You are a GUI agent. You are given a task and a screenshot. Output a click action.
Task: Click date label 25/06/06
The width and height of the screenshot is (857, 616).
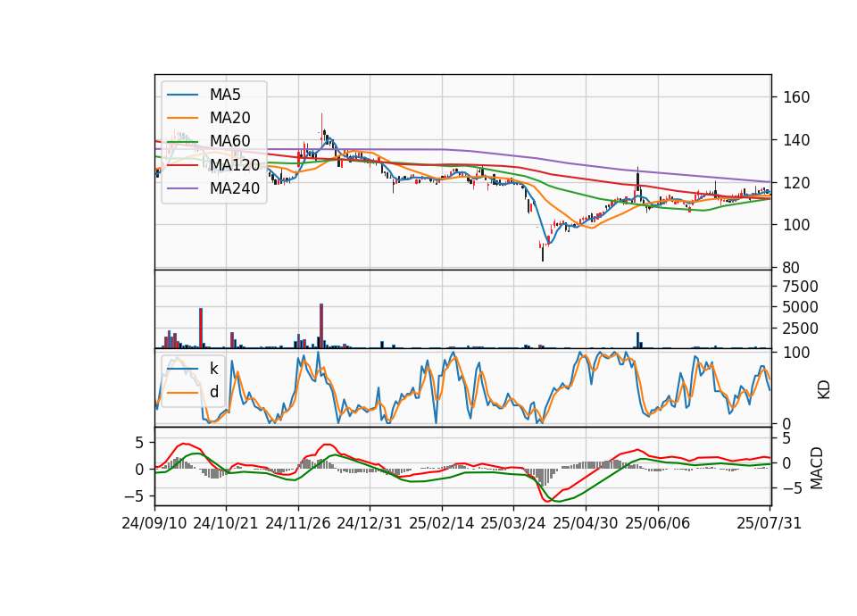tap(658, 523)
